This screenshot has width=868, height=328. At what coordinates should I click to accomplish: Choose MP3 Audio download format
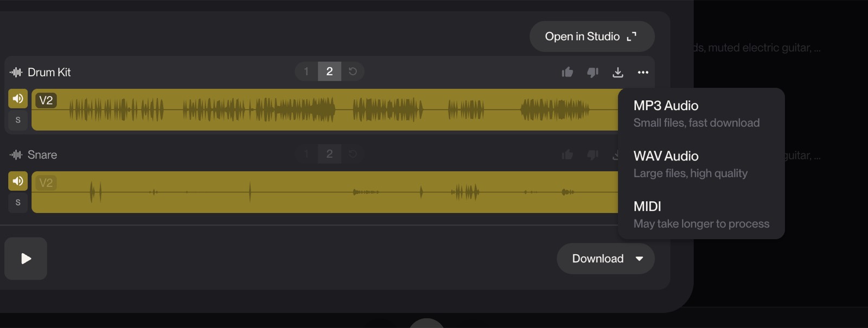tap(701, 113)
